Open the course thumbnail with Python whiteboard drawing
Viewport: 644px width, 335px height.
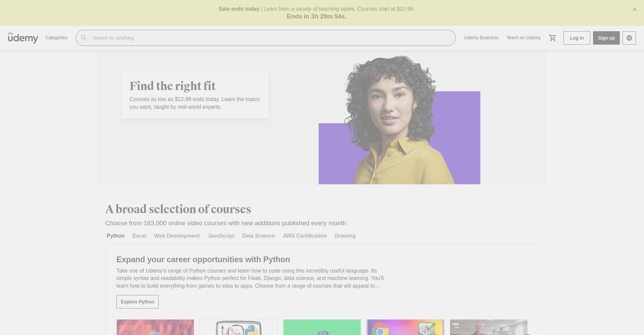(x=238, y=327)
